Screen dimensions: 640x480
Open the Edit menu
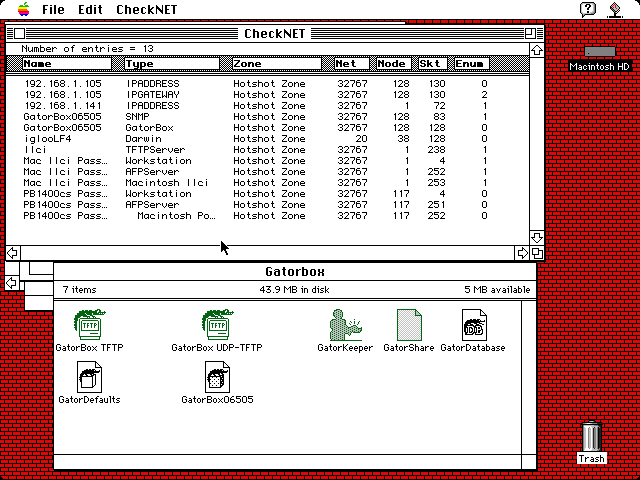coord(90,9)
